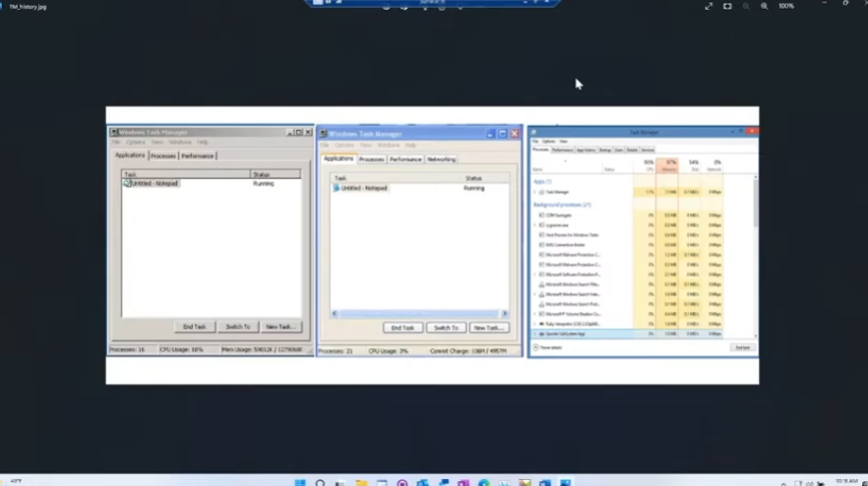Screen dimensions: 868x486
Task: Click New Task... in blue XP Task Manager
Action: [489, 329]
